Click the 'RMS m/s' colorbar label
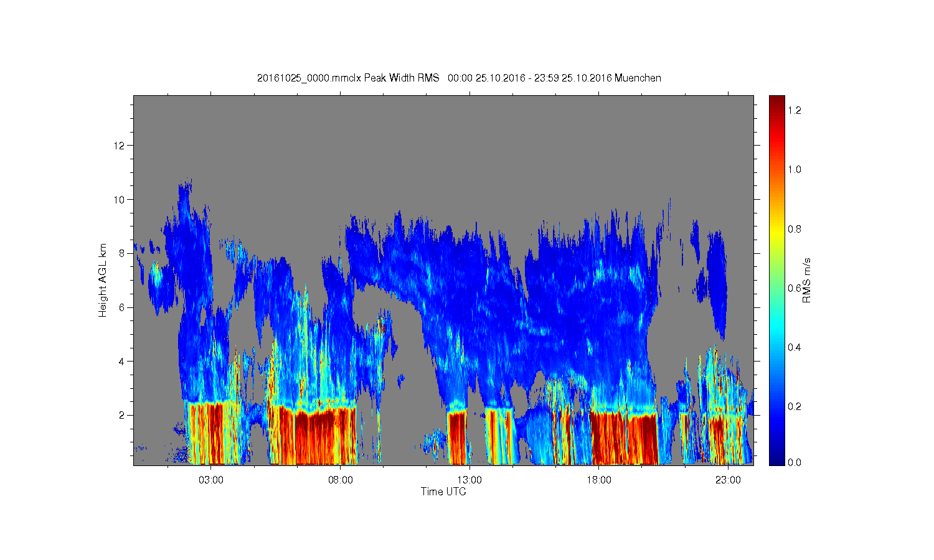The image size is (934, 560). click(x=806, y=280)
